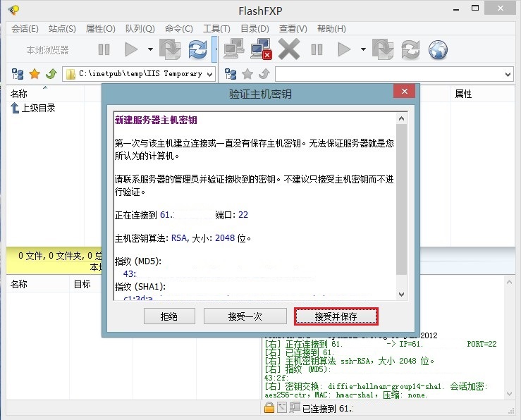Click the left pane refresh icon
This screenshot has width=521, height=420.
(198, 49)
